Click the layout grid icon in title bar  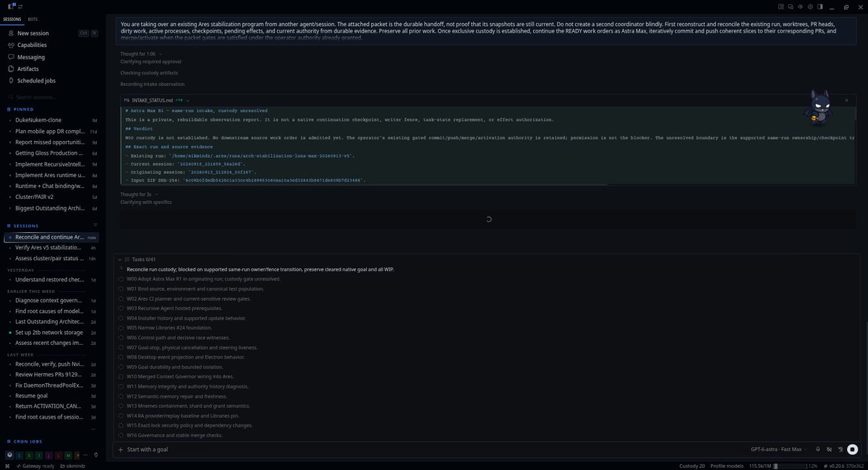(x=781, y=7)
